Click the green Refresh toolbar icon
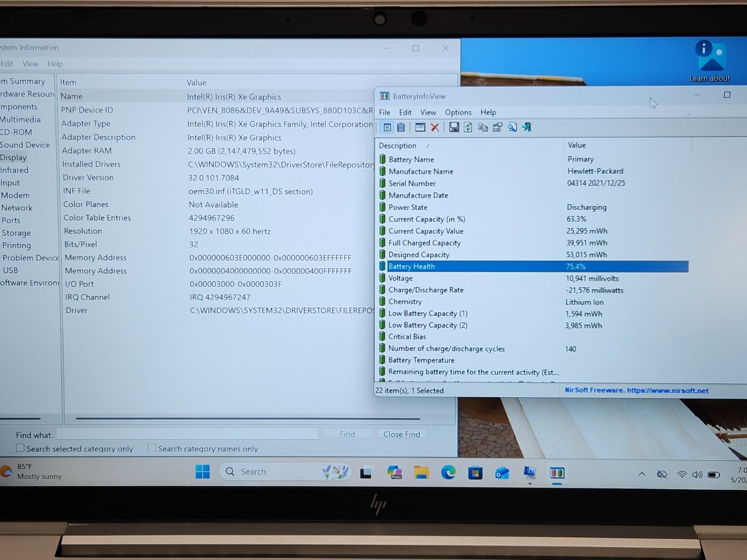747x560 pixels. 468,127
